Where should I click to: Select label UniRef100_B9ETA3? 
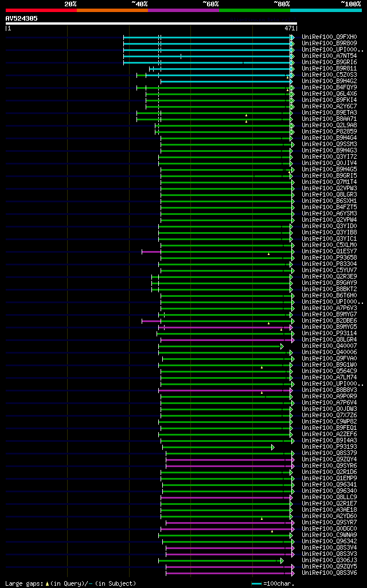[x=329, y=113]
